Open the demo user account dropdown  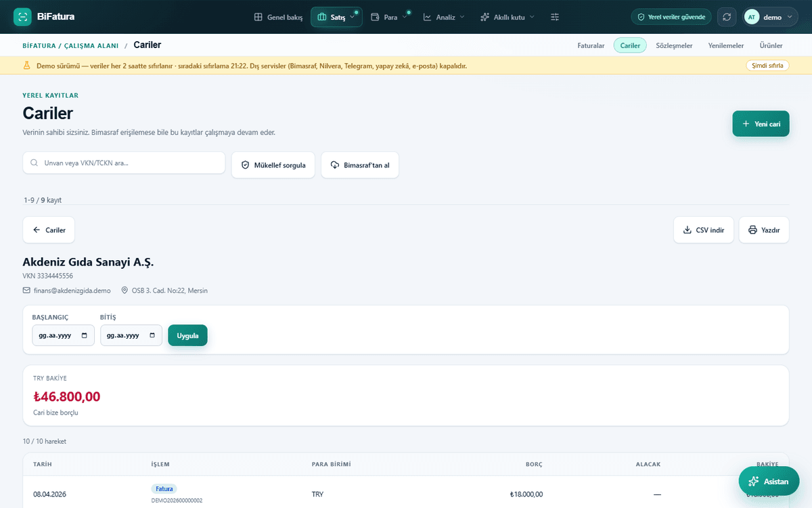[x=770, y=17]
